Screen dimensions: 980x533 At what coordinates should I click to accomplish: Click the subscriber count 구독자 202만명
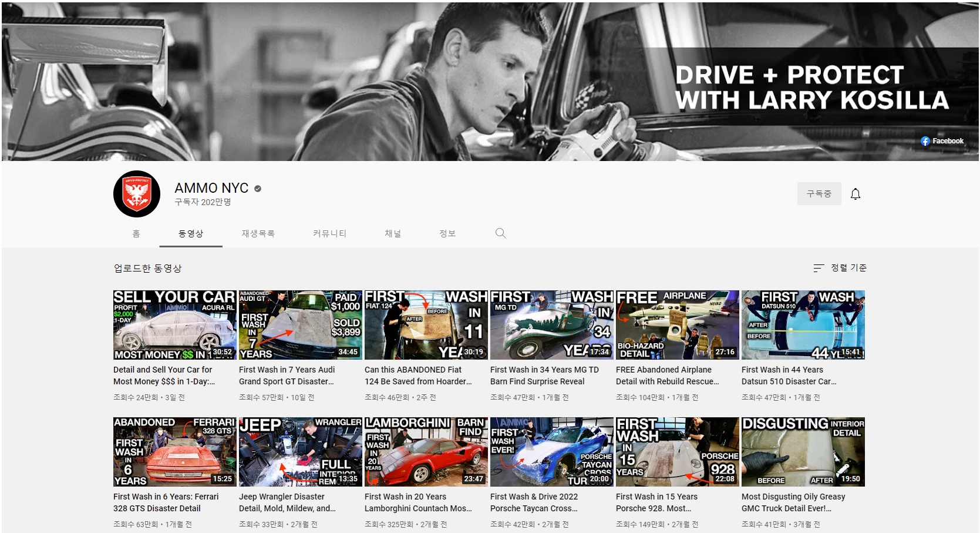point(203,202)
